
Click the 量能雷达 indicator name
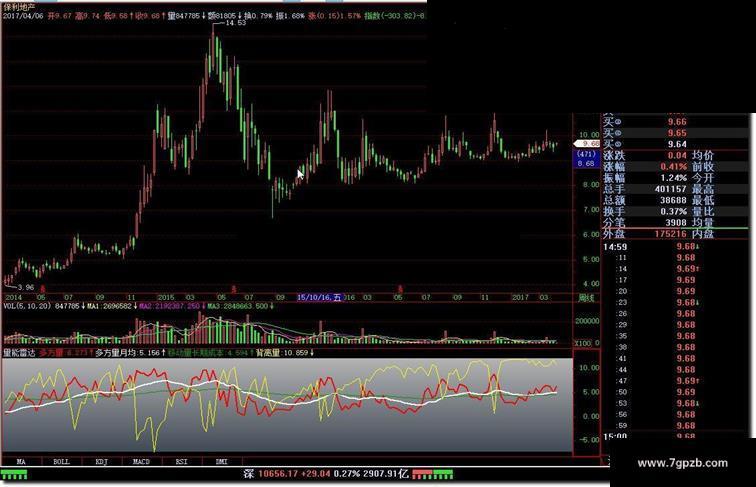[19, 353]
